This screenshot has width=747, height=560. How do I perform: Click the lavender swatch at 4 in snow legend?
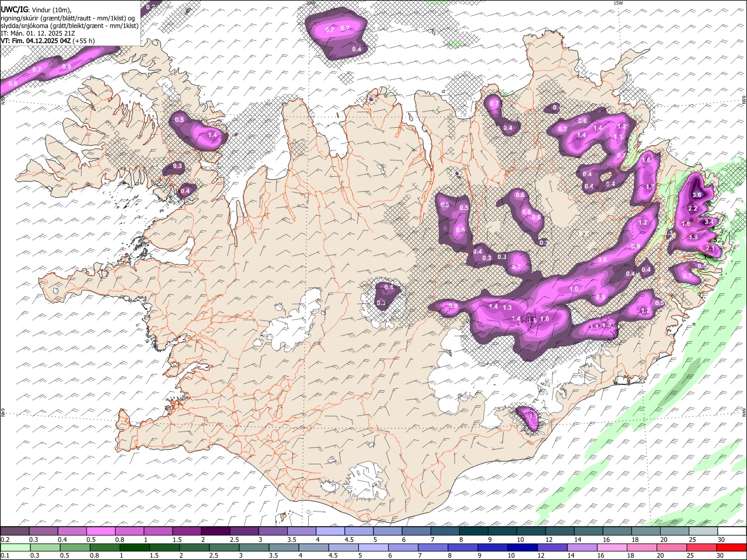(330, 531)
